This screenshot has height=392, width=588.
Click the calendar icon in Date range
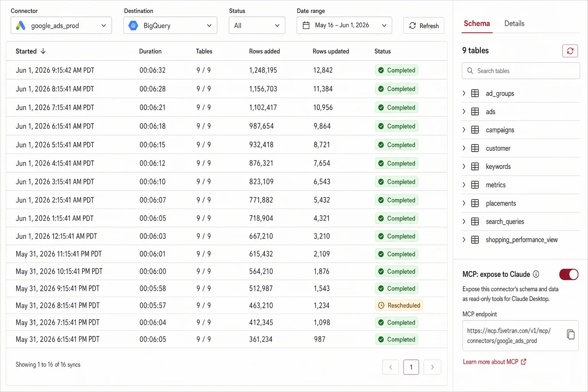(306, 25)
